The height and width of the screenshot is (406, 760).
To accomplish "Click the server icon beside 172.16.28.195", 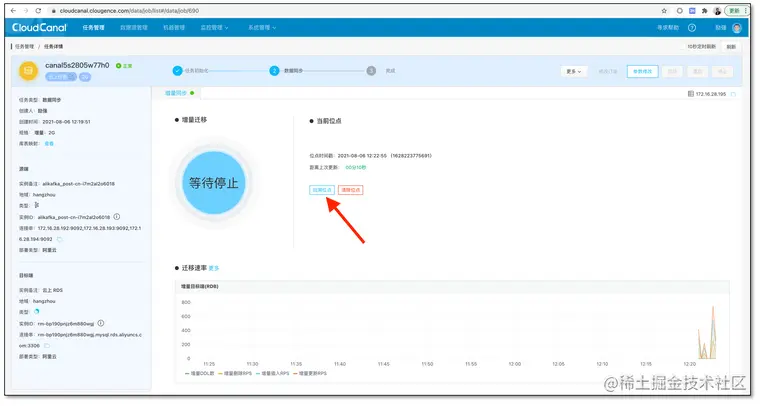I will [691, 94].
